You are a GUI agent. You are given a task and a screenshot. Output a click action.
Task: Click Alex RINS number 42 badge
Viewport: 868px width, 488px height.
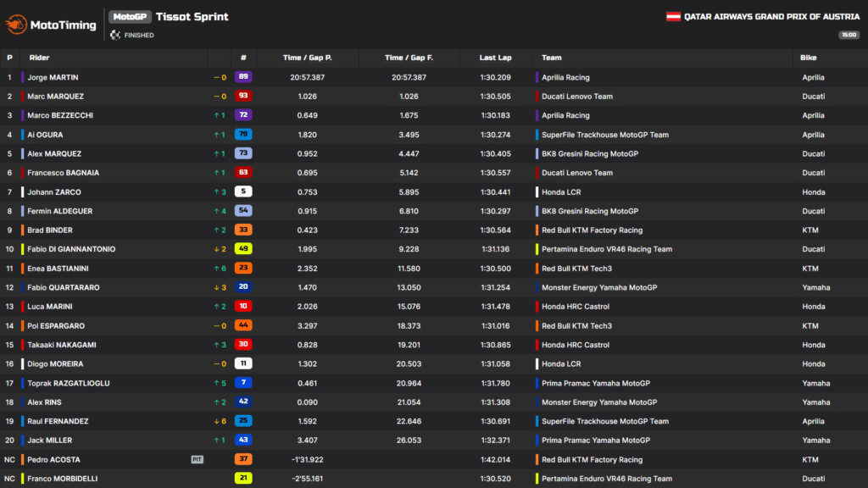click(243, 402)
